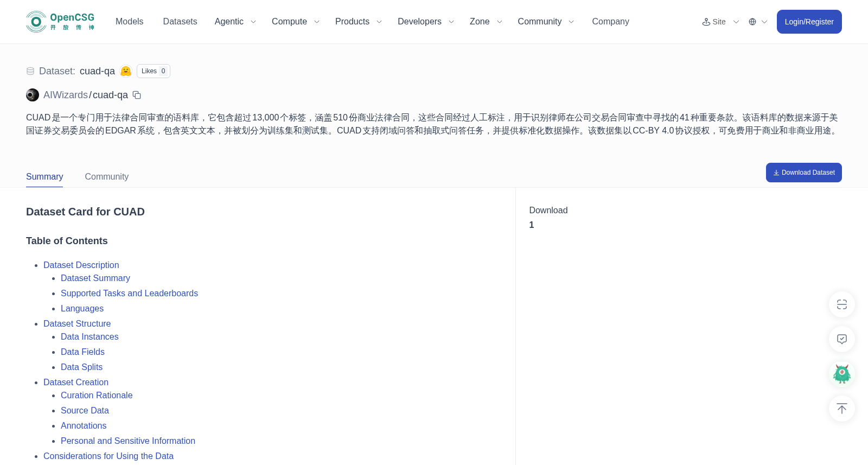Jump to Personal and Sensitive Information
Viewport: 868px width, 465px height.
(x=128, y=441)
